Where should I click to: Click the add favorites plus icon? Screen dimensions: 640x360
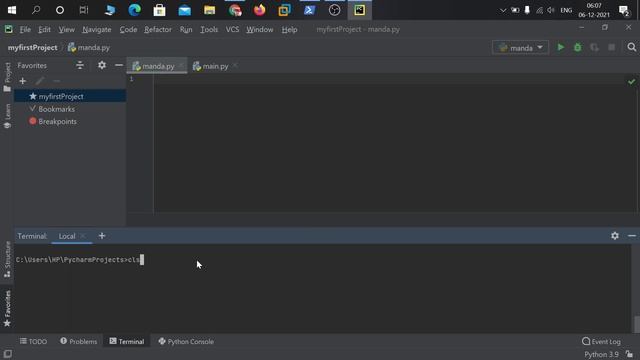point(22,81)
